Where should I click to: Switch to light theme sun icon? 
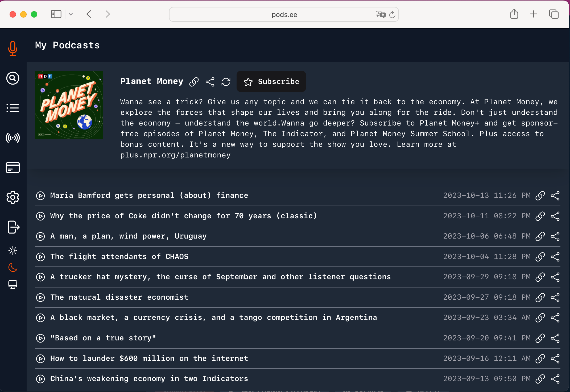pos(13,251)
